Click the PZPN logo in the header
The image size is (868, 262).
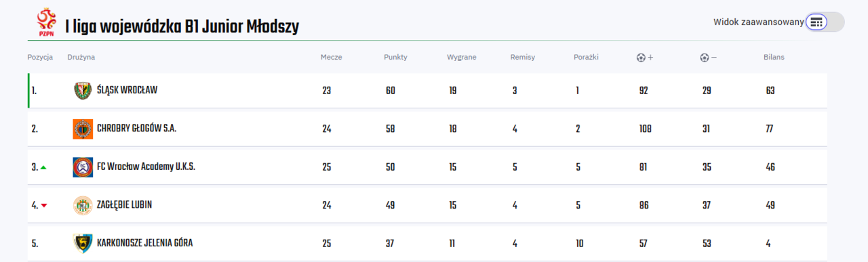pos(47,22)
